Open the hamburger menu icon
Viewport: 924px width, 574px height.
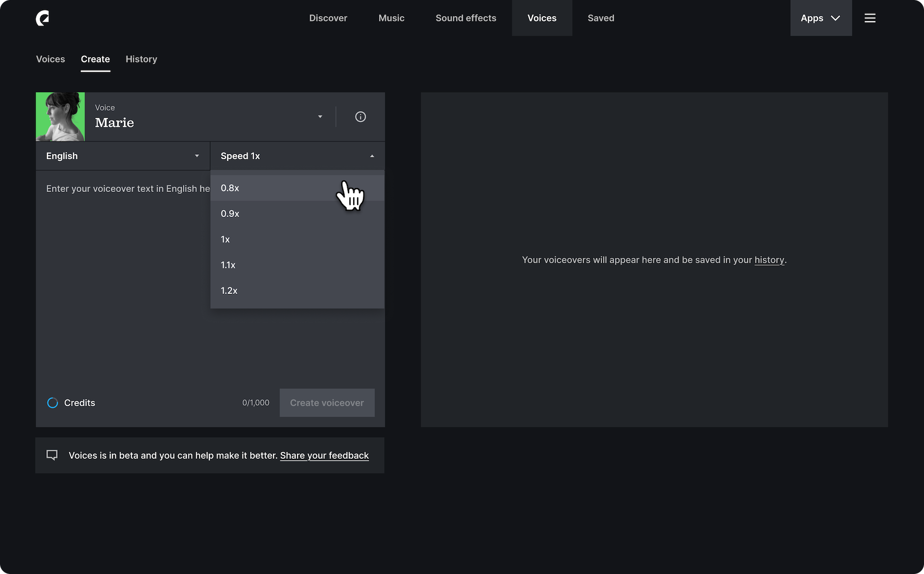tap(870, 18)
